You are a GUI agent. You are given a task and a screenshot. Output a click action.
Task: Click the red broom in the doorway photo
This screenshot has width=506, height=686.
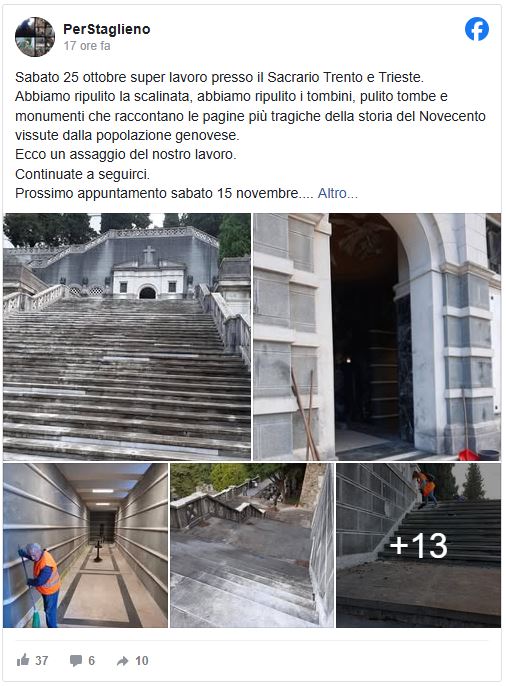tap(468, 455)
